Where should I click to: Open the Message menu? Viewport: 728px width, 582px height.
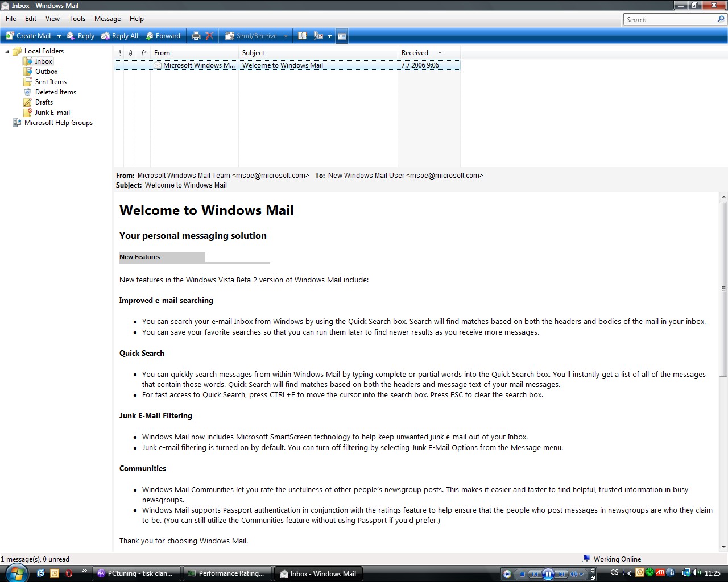click(107, 19)
